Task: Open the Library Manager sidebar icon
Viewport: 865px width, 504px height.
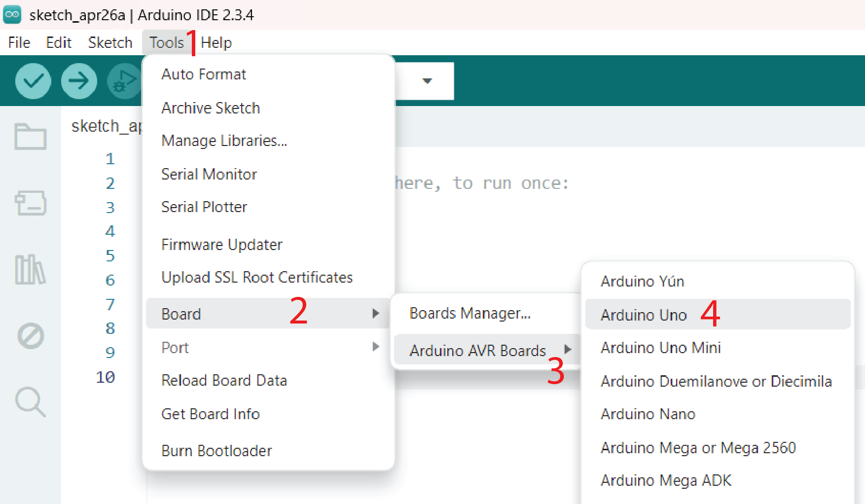Action: coord(31,269)
